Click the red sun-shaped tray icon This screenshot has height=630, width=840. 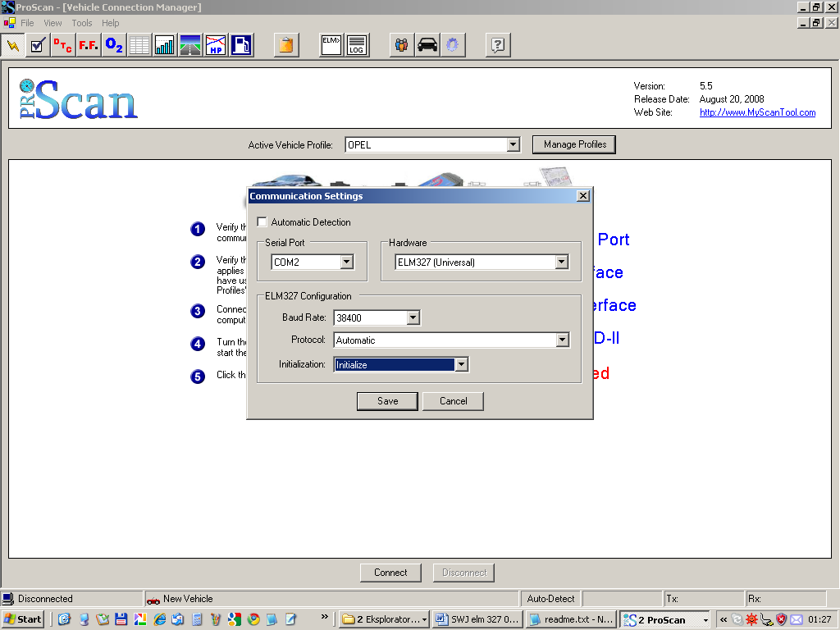pos(751,620)
